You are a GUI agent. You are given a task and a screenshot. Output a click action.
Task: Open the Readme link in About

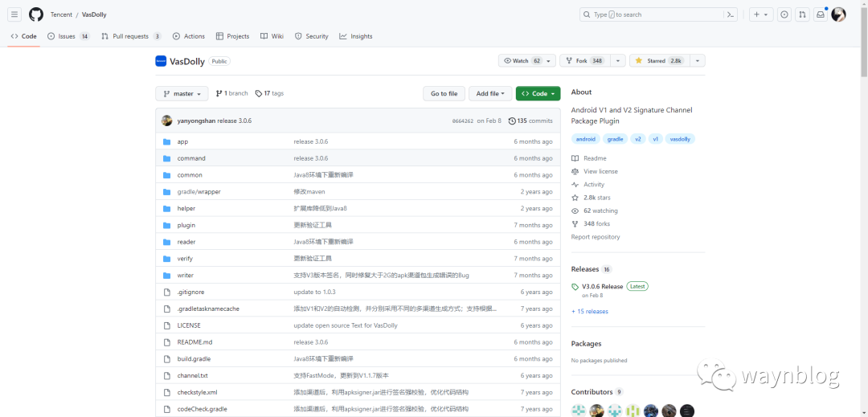[x=595, y=158]
